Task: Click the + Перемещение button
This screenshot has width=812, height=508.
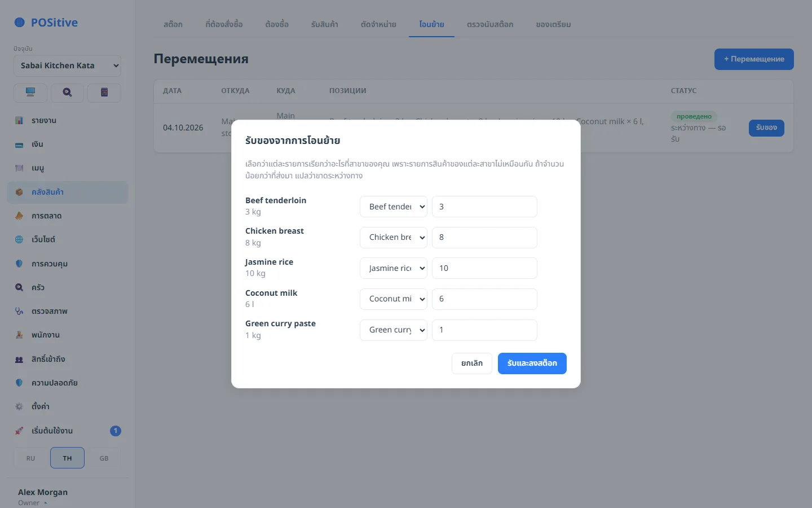Action: 754,59
